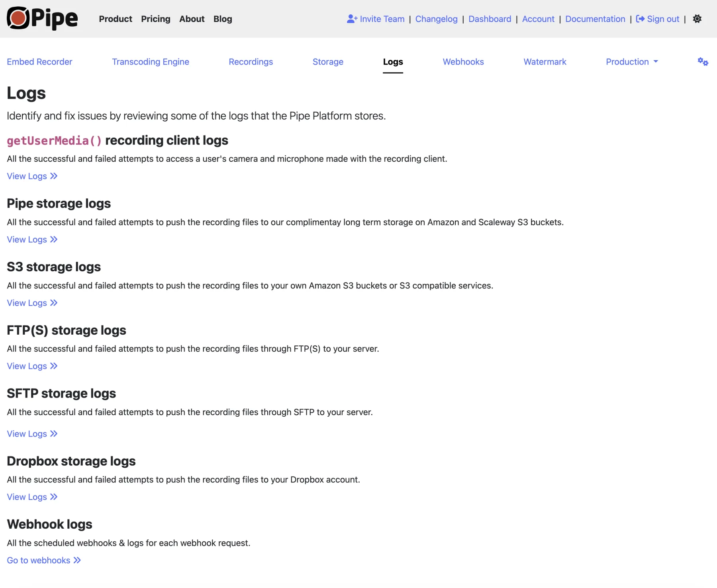This screenshot has height=588, width=717.
Task: Select the Logs tab
Action: click(393, 62)
